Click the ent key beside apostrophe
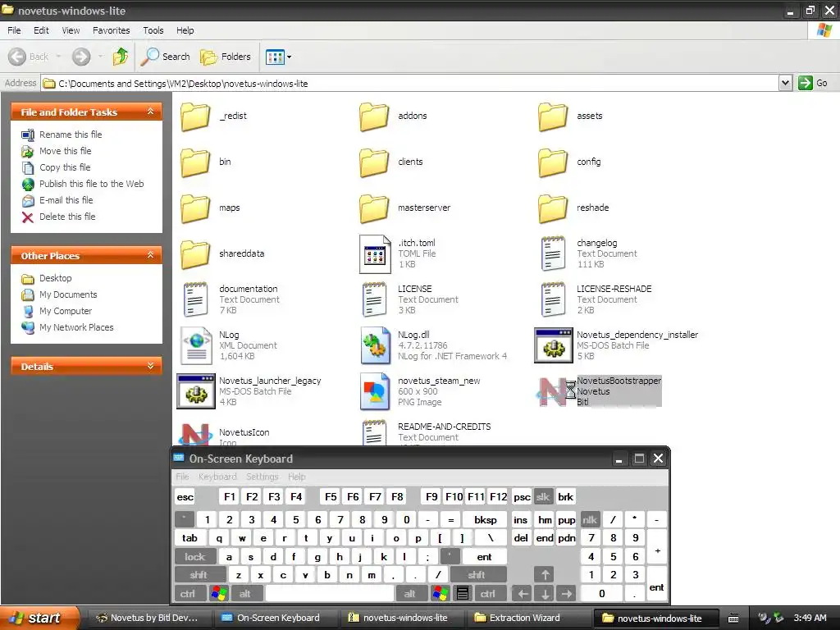The height and width of the screenshot is (630, 840). (484, 557)
